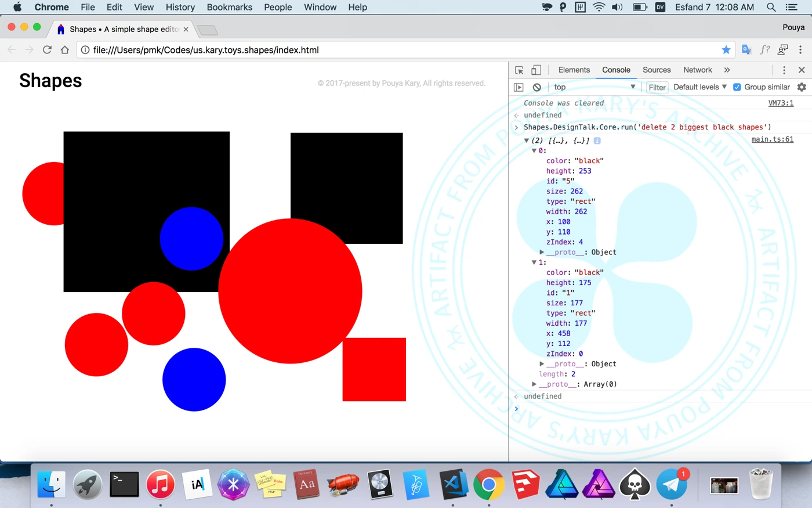Open the Default levels dropdown
Screen dimensions: 812x508
pyautogui.click(x=699, y=87)
